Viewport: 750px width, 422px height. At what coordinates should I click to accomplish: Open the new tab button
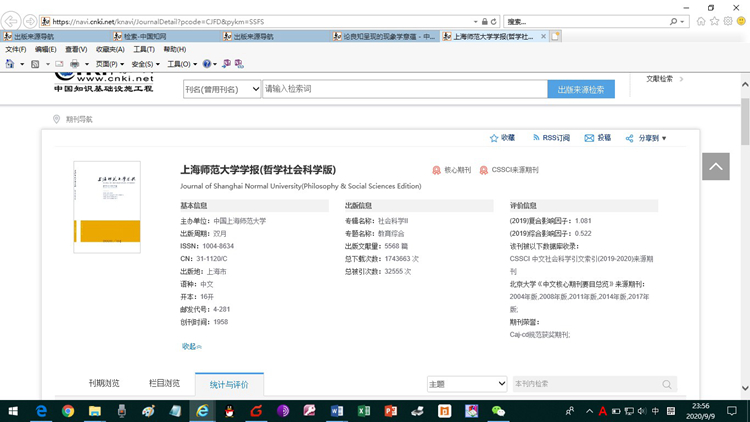pyautogui.click(x=555, y=36)
